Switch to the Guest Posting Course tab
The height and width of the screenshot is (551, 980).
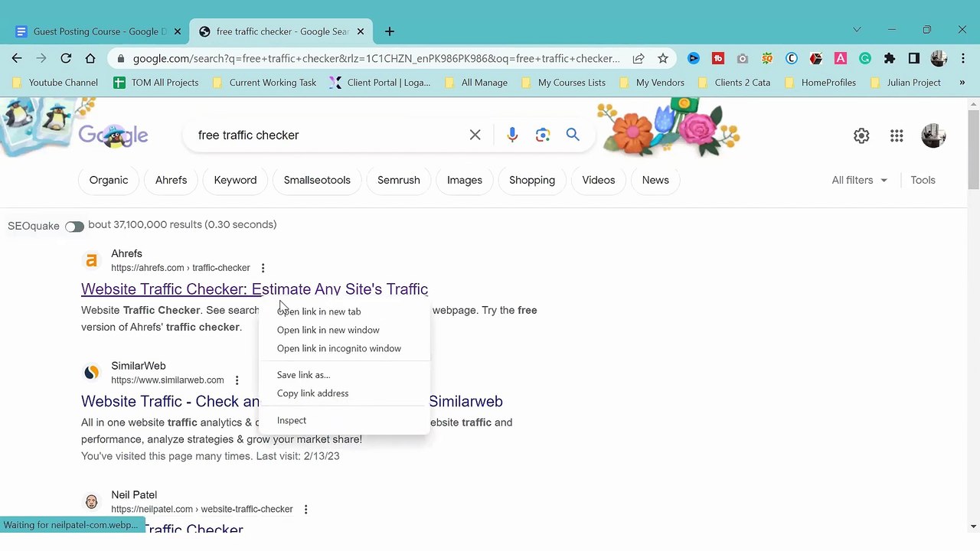(97, 31)
